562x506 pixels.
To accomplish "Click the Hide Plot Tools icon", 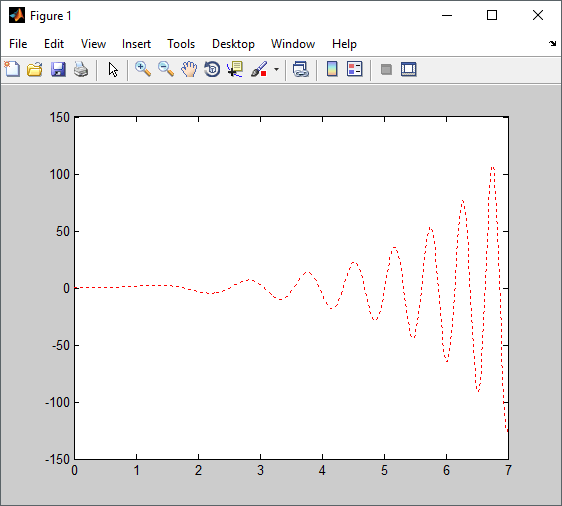I will [x=386, y=69].
